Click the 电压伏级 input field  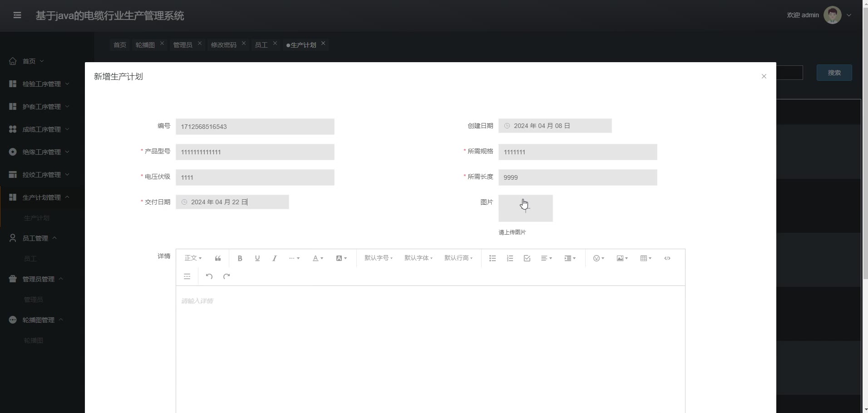(255, 177)
